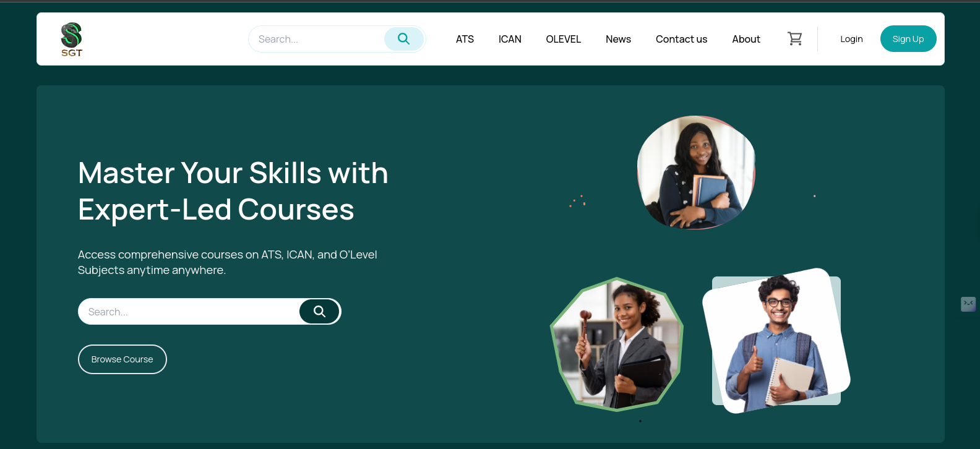
Task: Click the photo of woman holding books
Action: click(x=696, y=173)
